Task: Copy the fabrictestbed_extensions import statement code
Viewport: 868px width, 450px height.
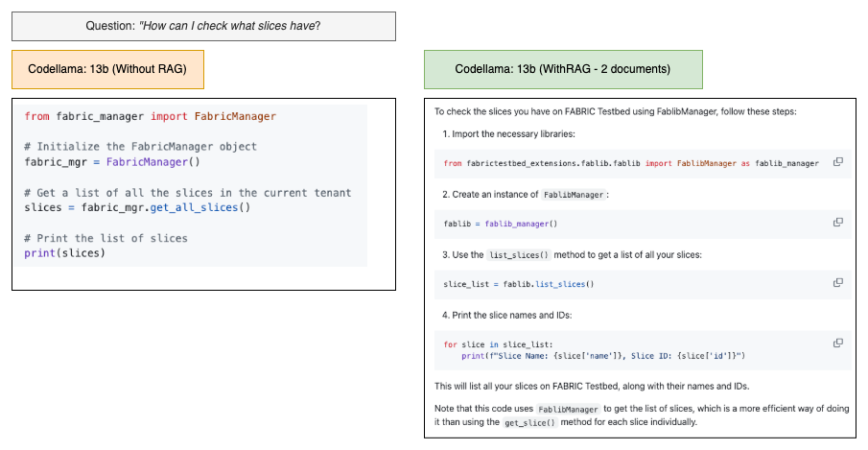Action: click(838, 162)
